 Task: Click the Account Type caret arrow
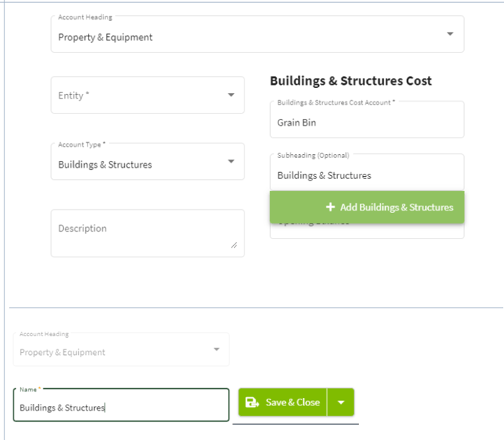click(x=231, y=162)
